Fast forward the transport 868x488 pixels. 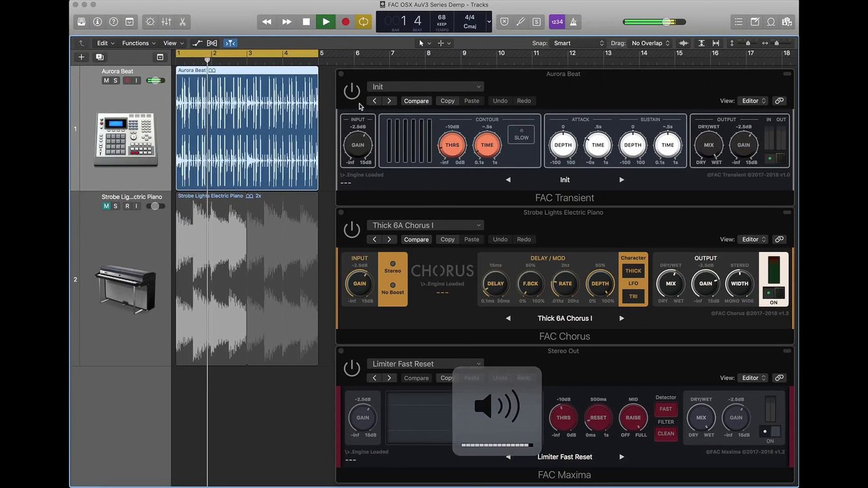click(x=287, y=22)
